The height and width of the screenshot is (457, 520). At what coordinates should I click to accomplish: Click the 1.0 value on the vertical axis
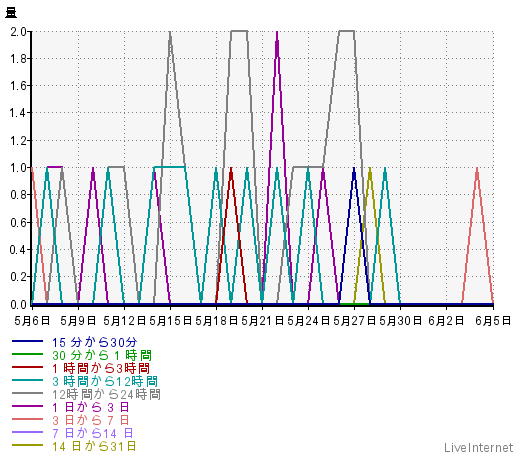[x=18, y=168]
